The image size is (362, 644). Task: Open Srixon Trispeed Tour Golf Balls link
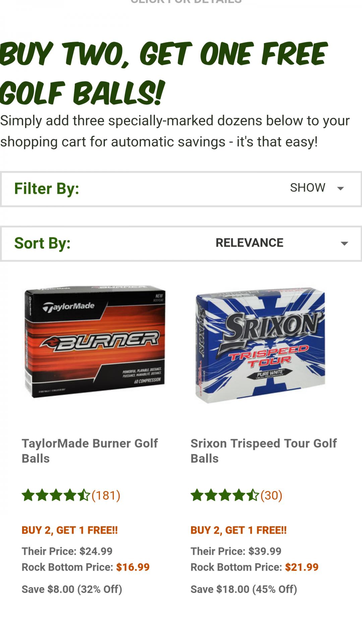pyautogui.click(x=263, y=451)
